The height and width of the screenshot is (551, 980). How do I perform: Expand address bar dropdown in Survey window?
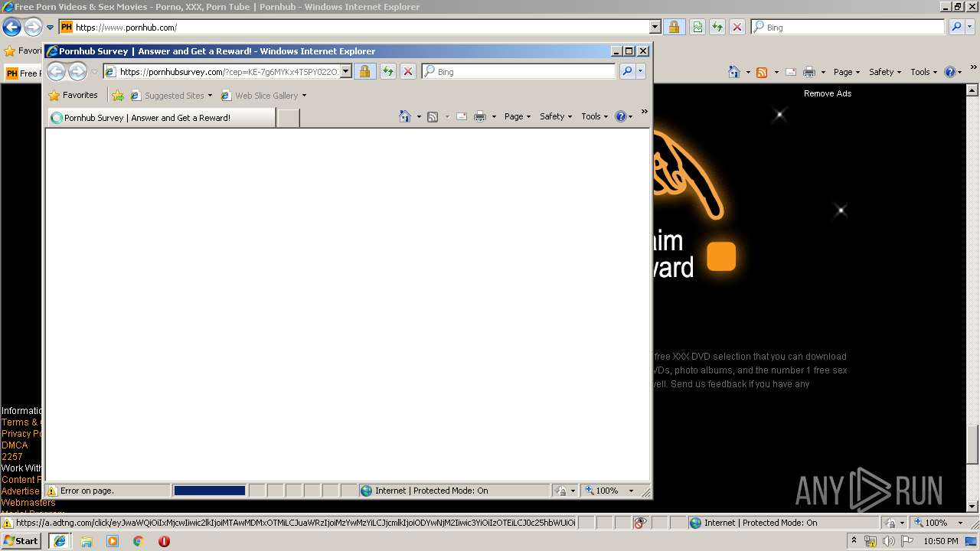346,71
